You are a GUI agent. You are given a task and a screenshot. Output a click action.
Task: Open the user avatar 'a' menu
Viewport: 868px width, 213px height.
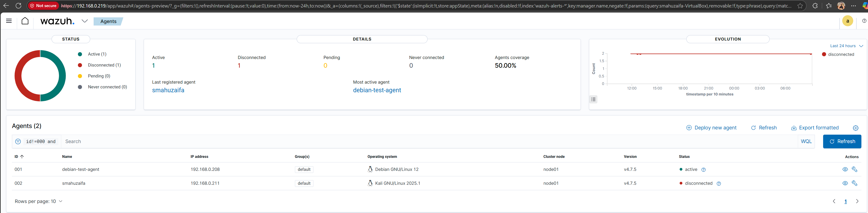(848, 21)
